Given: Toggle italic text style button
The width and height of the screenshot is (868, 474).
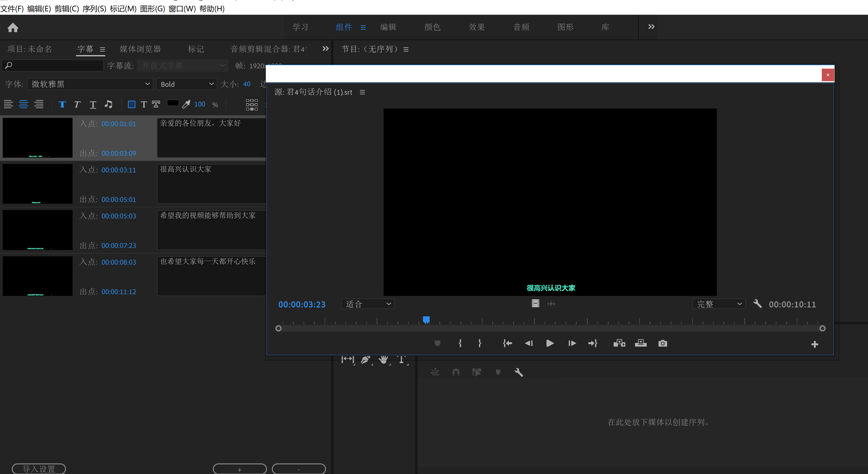Looking at the screenshot, I should (77, 105).
